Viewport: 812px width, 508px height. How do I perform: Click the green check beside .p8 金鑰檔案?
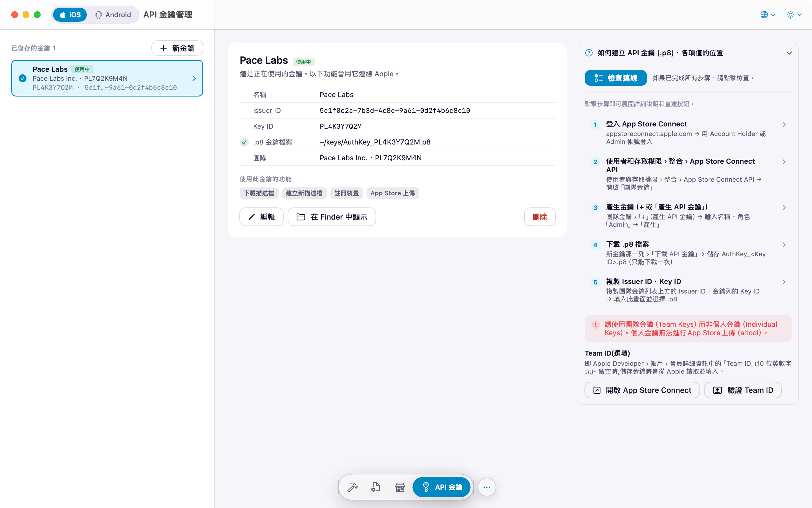coord(244,142)
